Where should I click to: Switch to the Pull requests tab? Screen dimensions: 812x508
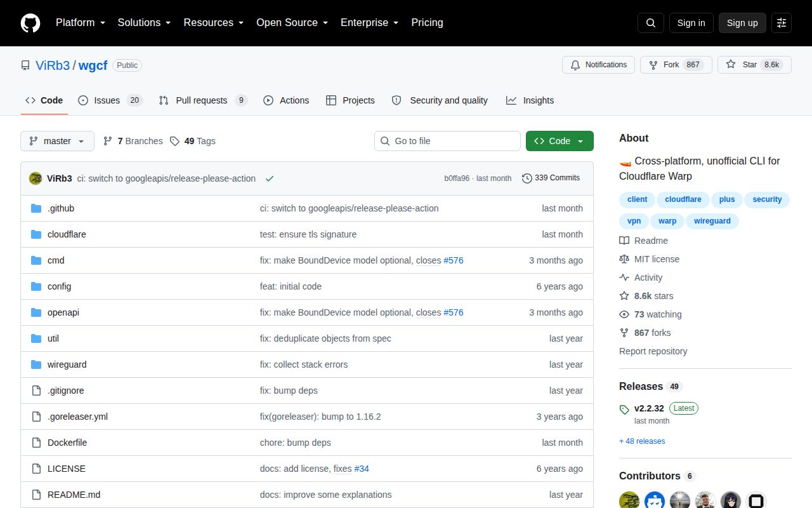pyautogui.click(x=202, y=100)
